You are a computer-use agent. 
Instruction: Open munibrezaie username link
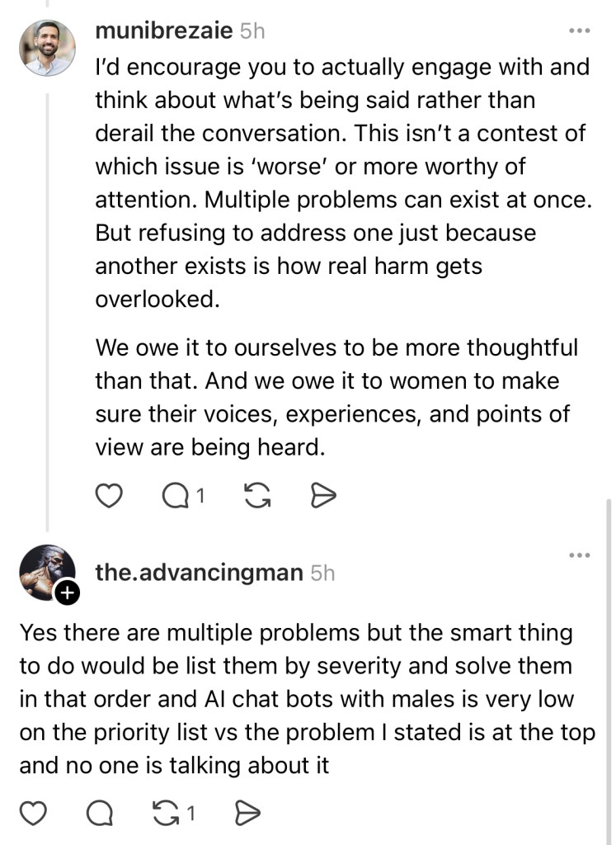tap(163, 31)
